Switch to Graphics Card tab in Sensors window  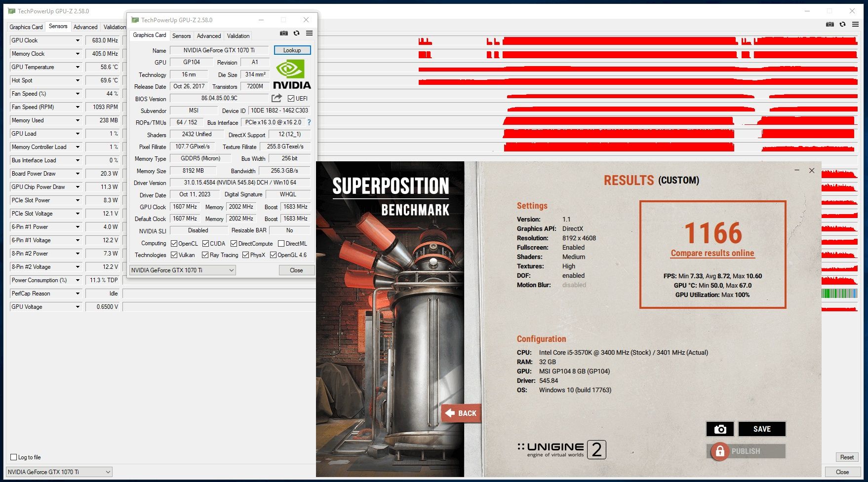26,27
